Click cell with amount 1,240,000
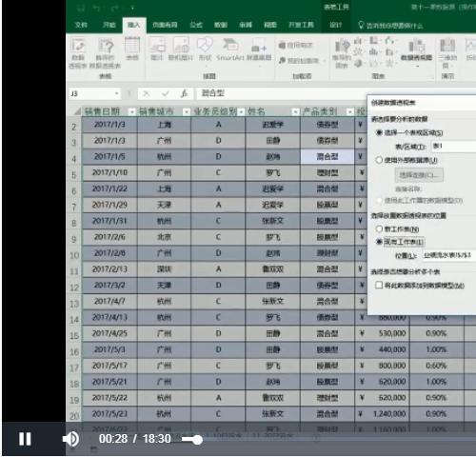 382,414
